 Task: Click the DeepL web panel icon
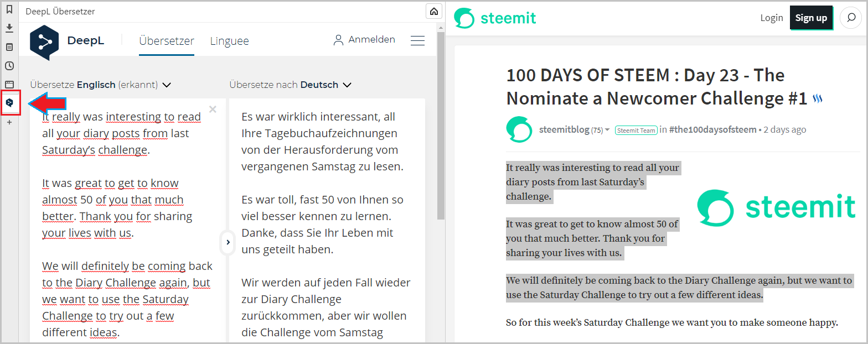(x=10, y=103)
